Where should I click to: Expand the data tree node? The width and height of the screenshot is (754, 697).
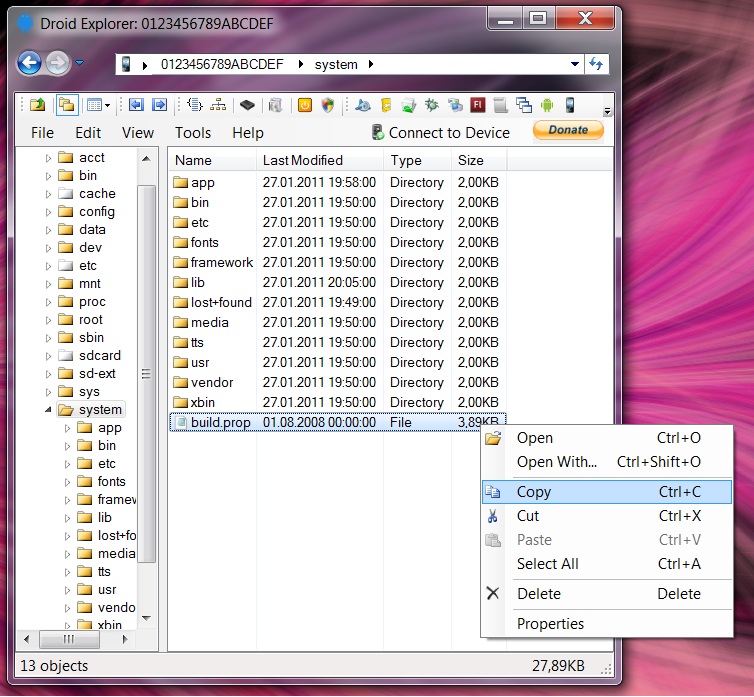click(48, 230)
